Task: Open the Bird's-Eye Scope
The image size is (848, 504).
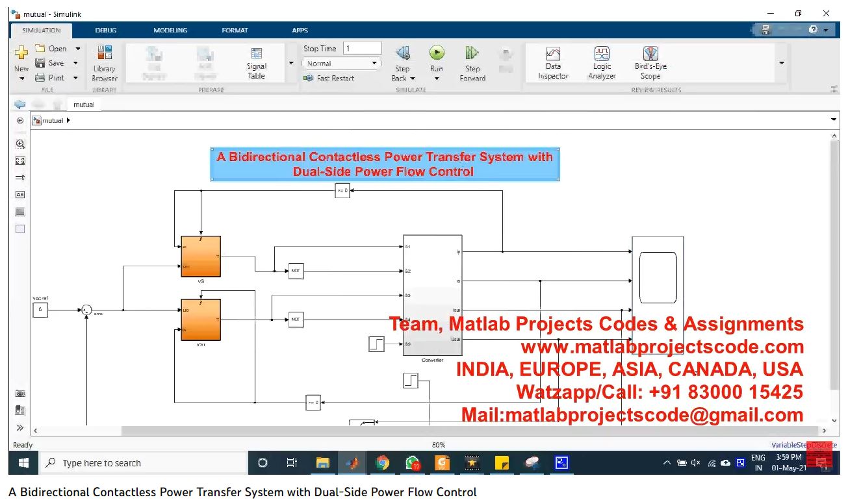Action: 650,63
